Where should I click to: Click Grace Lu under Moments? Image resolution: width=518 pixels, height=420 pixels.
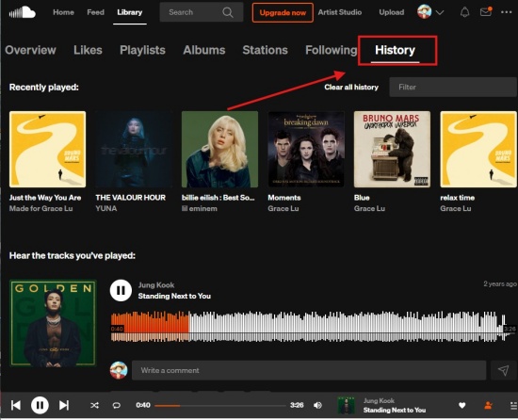(283, 208)
